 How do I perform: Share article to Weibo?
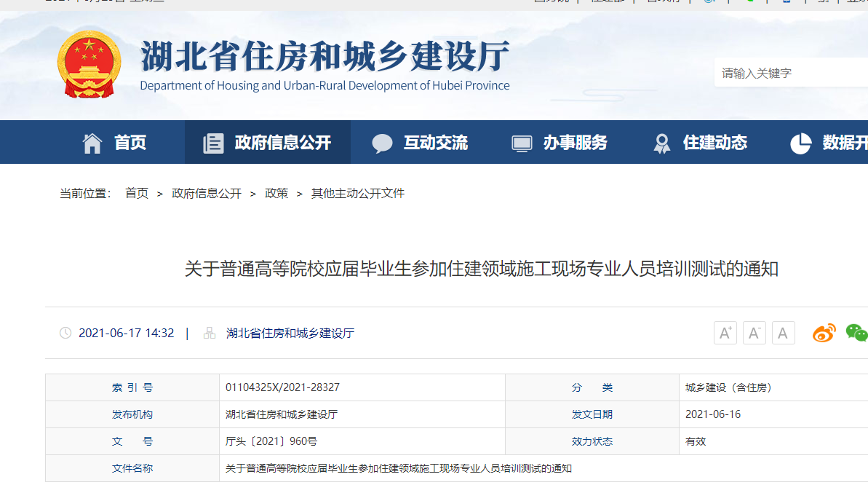point(824,333)
